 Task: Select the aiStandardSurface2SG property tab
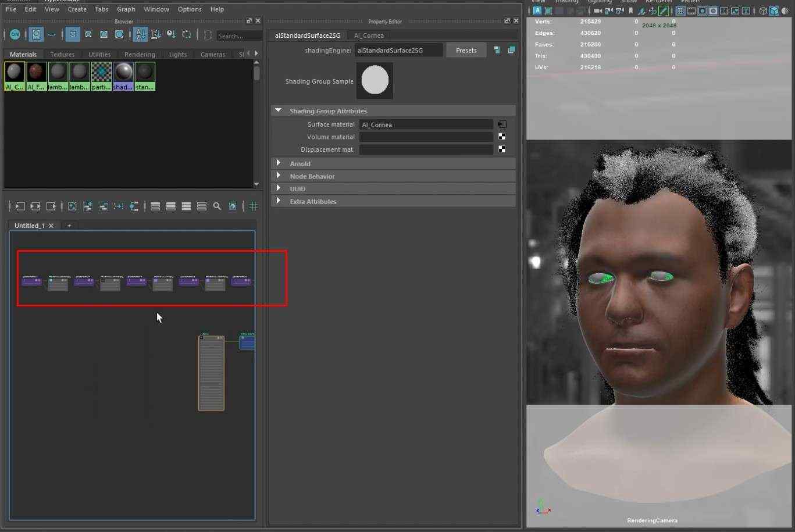308,35
